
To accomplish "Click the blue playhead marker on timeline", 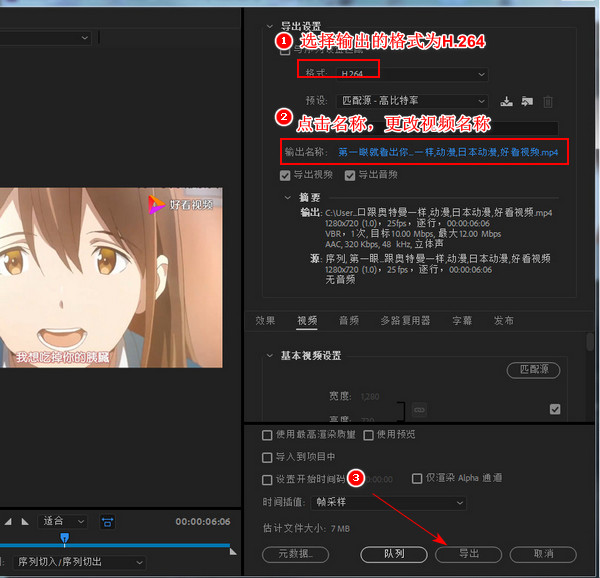I will (x=65, y=538).
